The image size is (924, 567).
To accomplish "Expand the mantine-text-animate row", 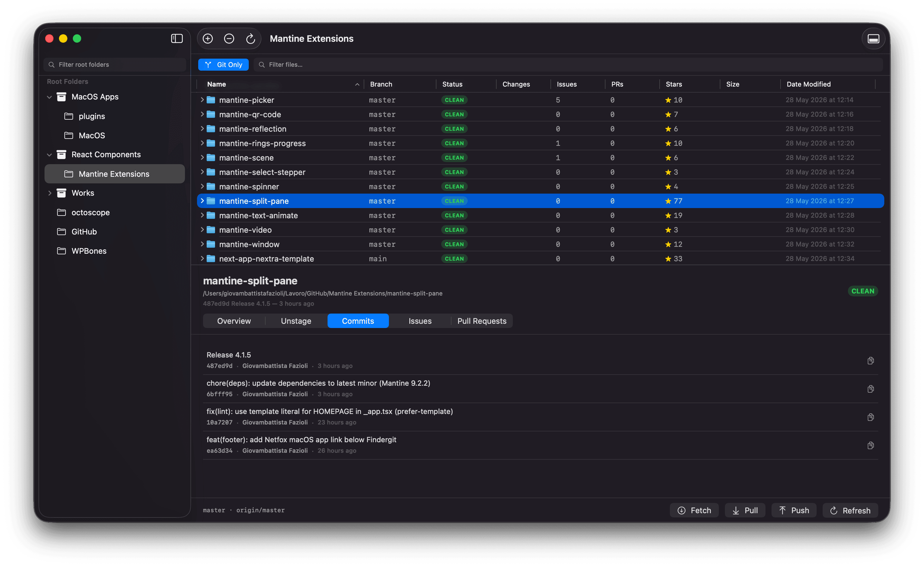I will pyautogui.click(x=202, y=215).
